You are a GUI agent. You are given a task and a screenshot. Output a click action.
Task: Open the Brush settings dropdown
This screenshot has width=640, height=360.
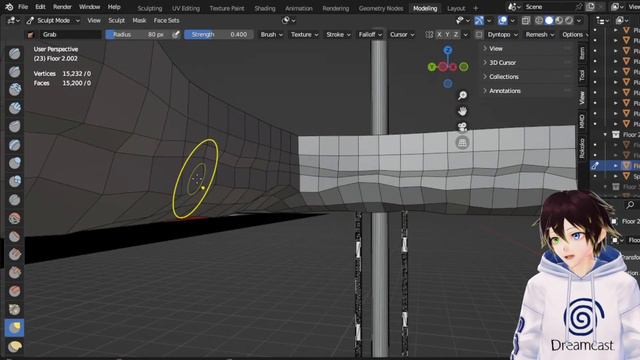click(x=272, y=35)
